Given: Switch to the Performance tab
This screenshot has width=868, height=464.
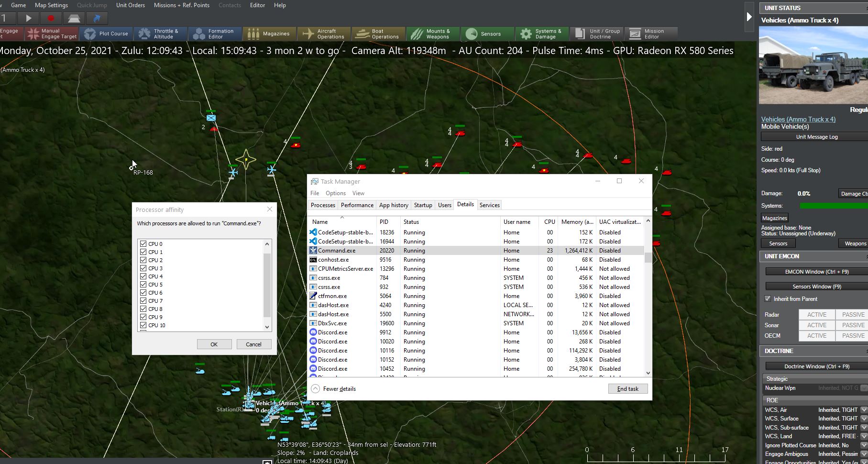Looking at the screenshot, I should (x=357, y=205).
